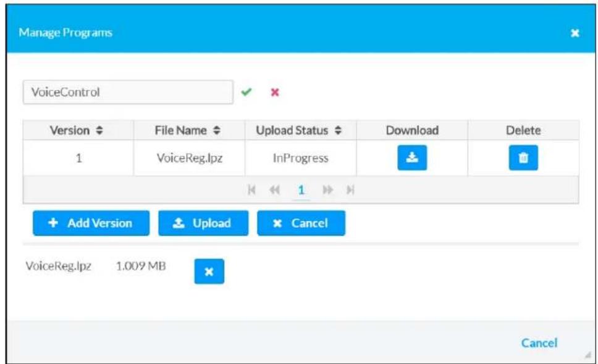The height and width of the screenshot is (364, 598).
Task: Delete version 1 with trash icon
Action: [x=523, y=158]
